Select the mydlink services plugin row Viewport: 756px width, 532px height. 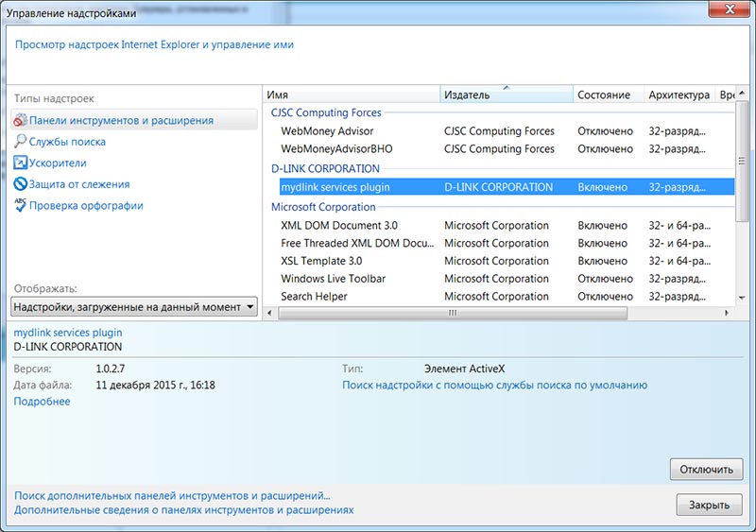click(x=507, y=187)
